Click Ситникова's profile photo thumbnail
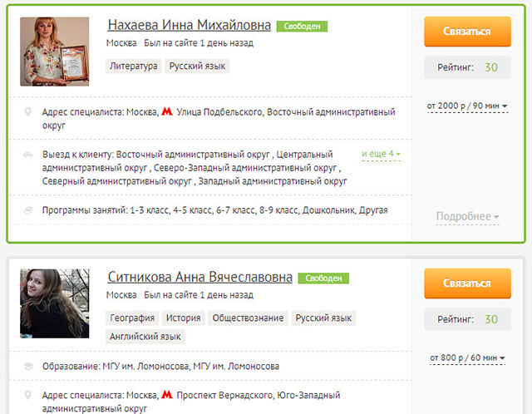Image resolution: width=532 pixels, height=414 pixels. 55,303
